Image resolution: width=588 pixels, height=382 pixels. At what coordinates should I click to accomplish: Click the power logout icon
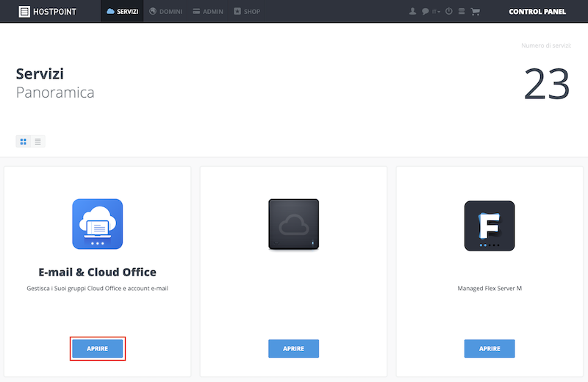(x=449, y=11)
